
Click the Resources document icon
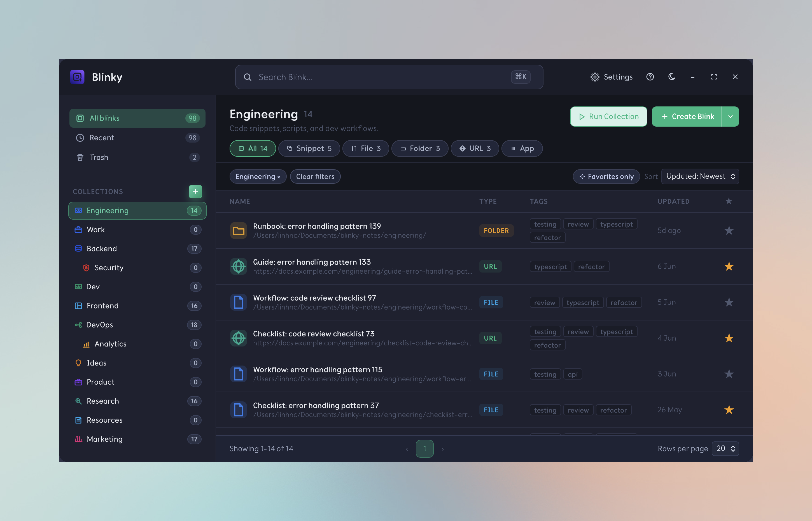click(x=78, y=420)
